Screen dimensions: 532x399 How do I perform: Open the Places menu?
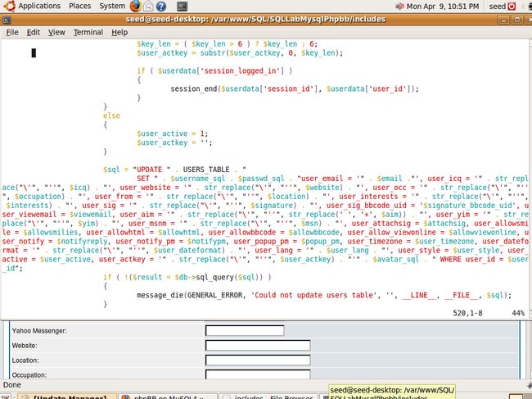79,6
